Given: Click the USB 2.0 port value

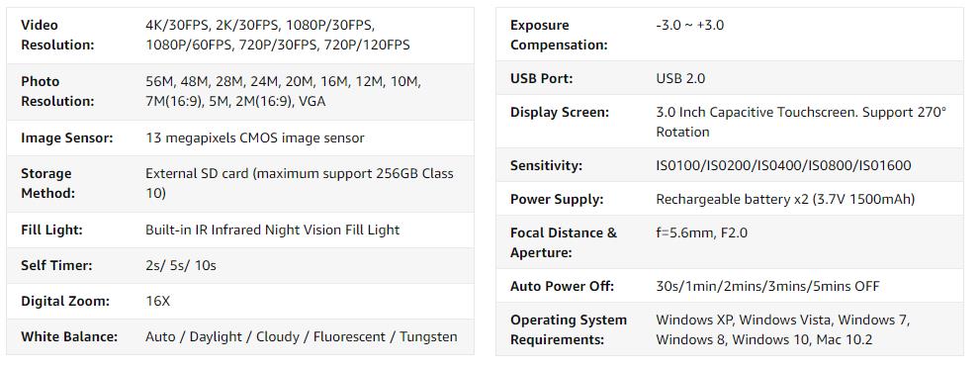Looking at the screenshot, I should (x=680, y=79).
